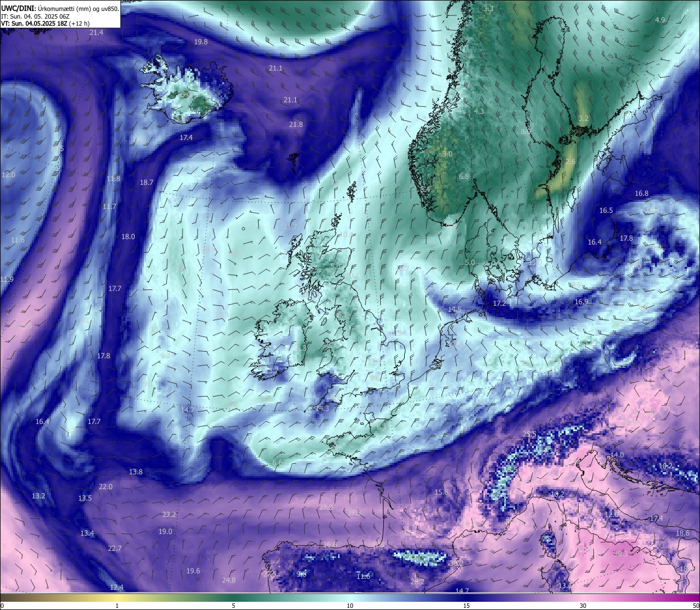This screenshot has width=700, height=610.
Task: Click the valid time line 'VT: Sun. 04.05.2025 18Z'
Action: [x=34, y=24]
